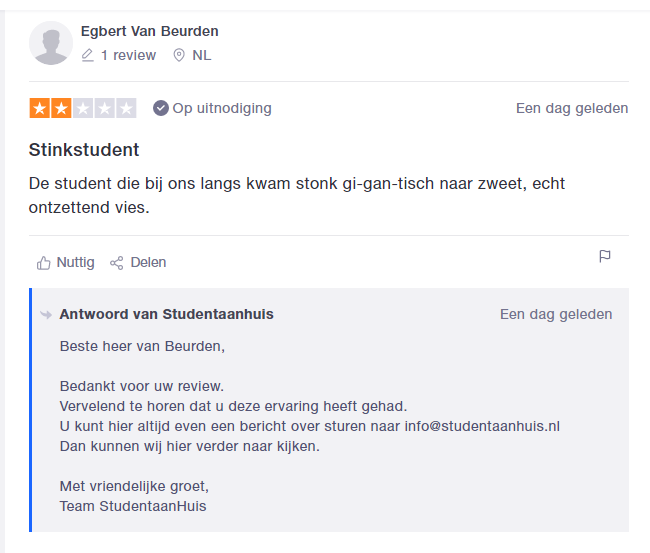Click 'Antwoord van Studentaanhuis' heading
This screenshot has height=553, width=650.
click(166, 314)
